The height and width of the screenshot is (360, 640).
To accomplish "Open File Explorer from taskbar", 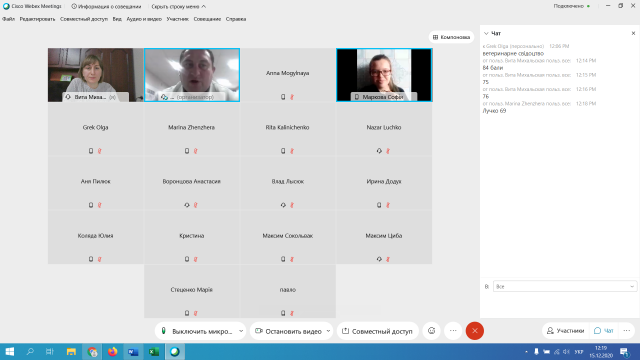I will [71, 351].
